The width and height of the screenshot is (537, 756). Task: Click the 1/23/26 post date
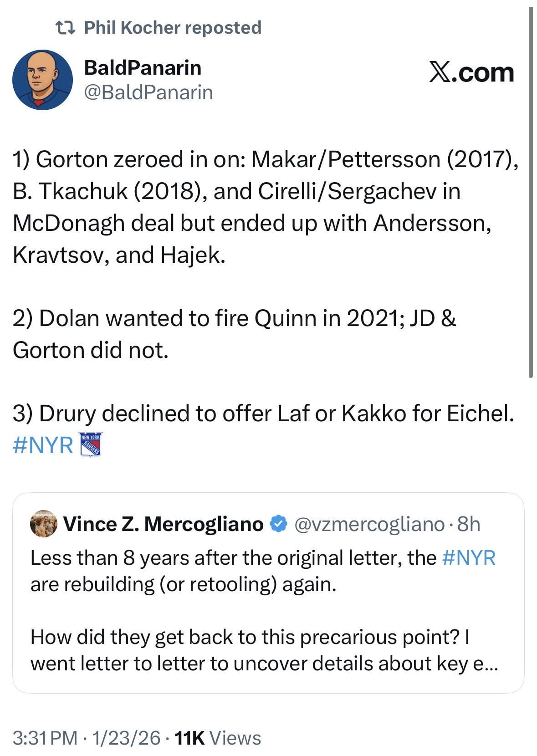(126, 738)
